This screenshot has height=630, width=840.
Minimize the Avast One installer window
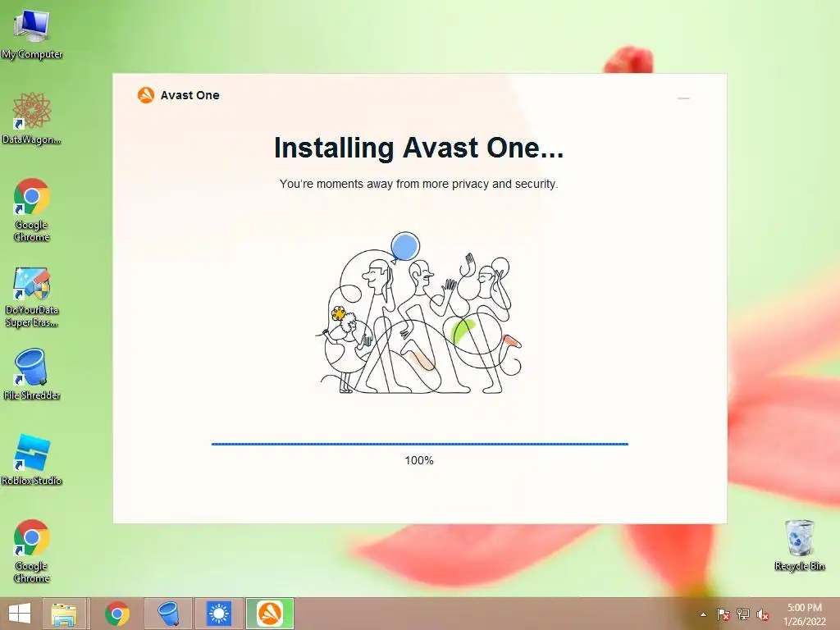(x=683, y=98)
